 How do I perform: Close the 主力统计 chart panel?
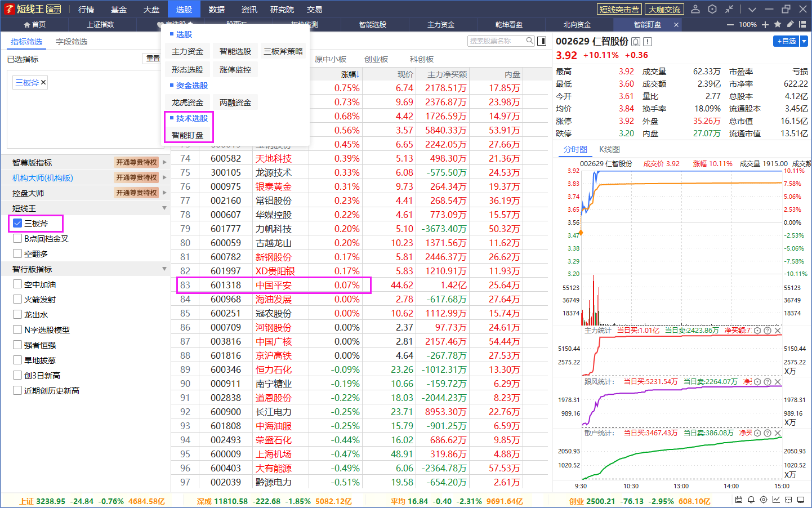point(778,331)
